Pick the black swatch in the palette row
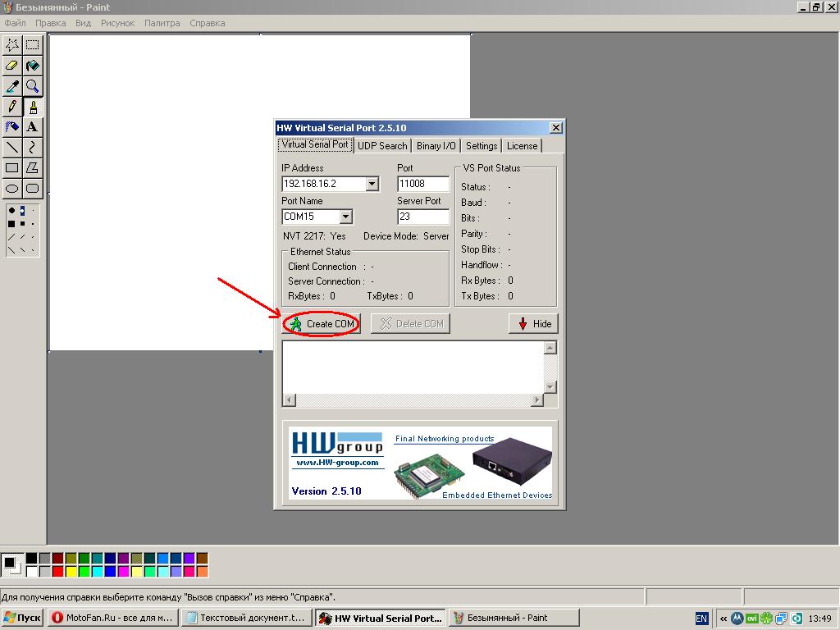Screen dimensions: 840x630 click(32, 559)
